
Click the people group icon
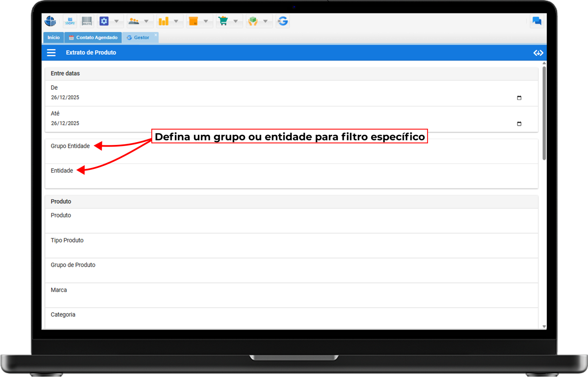pyautogui.click(x=134, y=21)
